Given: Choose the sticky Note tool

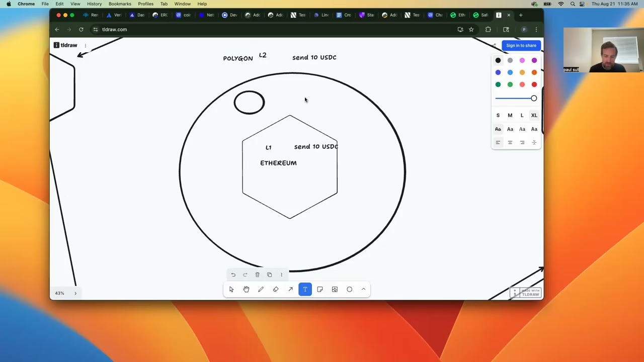Looking at the screenshot, I should 320,289.
